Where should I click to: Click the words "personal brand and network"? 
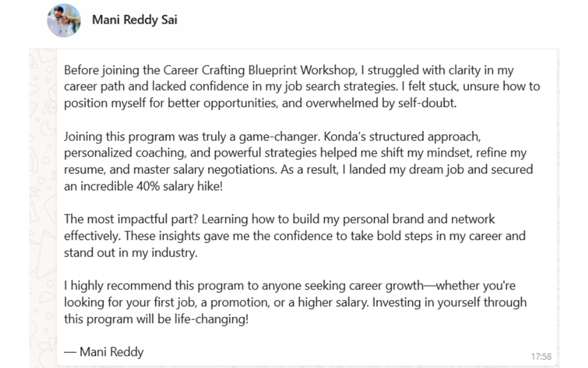tap(419, 219)
